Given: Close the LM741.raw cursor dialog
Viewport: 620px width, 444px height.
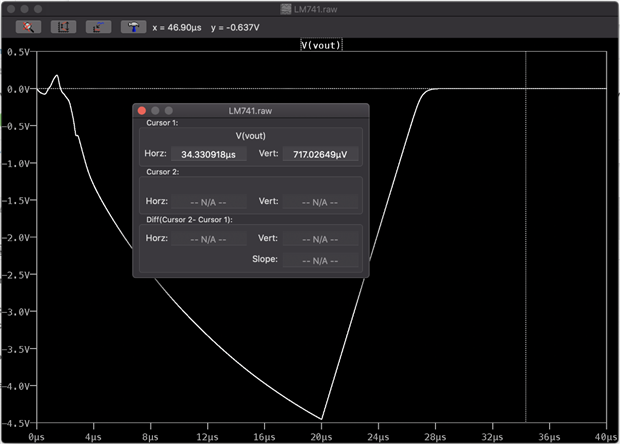Looking at the screenshot, I should click(x=142, y=111).
